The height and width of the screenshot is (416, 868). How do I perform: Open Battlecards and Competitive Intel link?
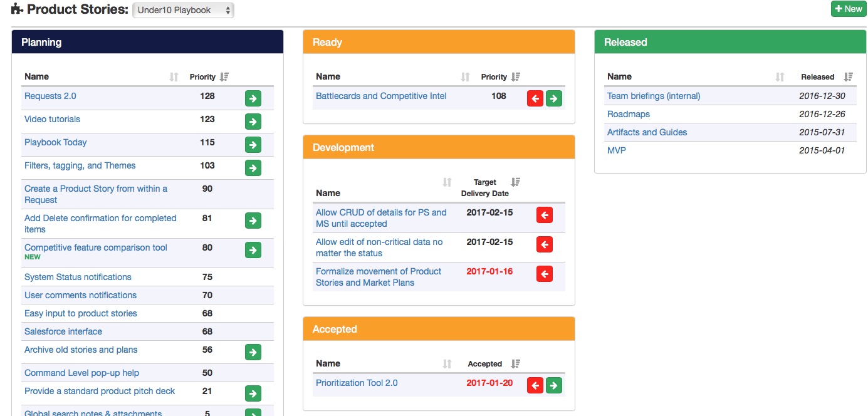click(381, 96)
